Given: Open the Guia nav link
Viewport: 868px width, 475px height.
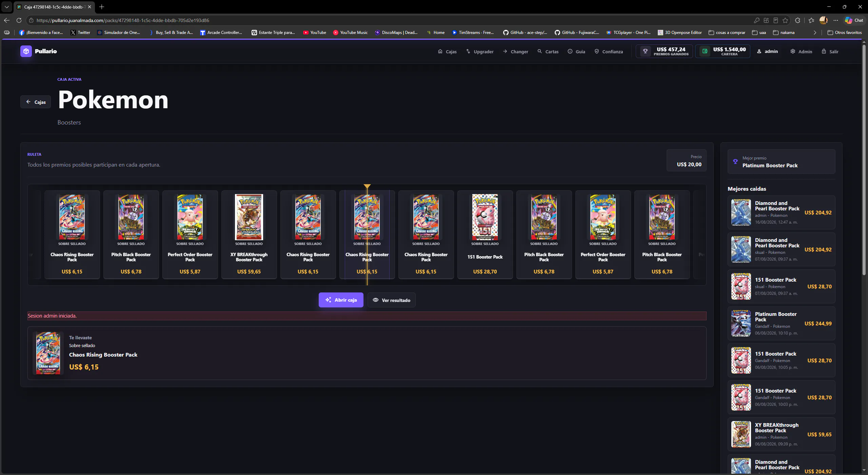Looking at the screenshot, I should pos(576,52).
